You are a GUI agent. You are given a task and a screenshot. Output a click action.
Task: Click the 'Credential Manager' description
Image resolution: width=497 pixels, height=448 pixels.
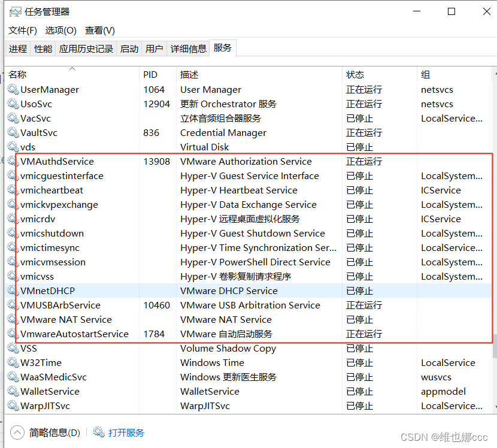(x=223, y=132)
